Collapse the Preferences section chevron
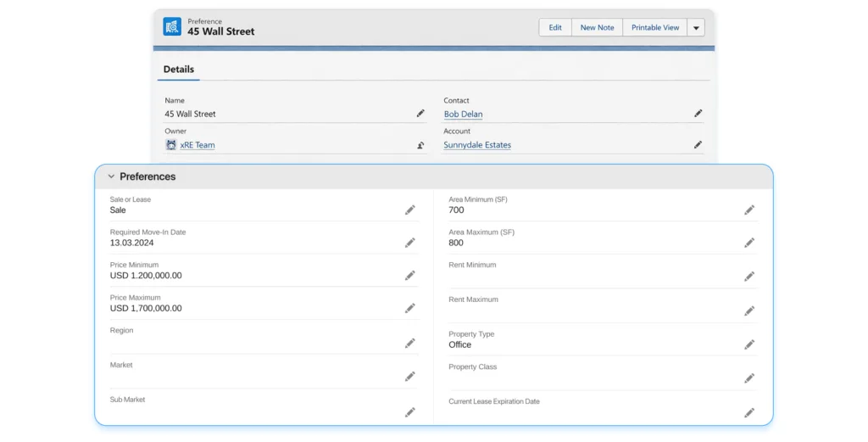This screenshot has height=442, width=868. [x=111, y=176]
